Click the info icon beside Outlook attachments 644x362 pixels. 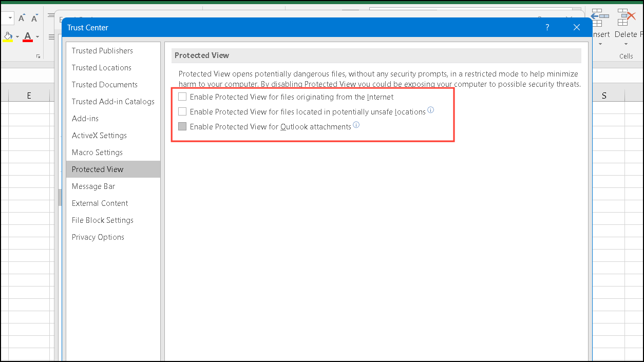[356, 125]
